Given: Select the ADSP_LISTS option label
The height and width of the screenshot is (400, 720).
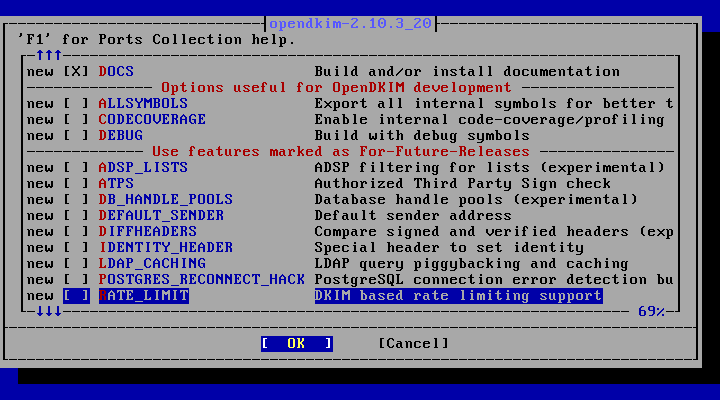Looking at the screenshot, I should [x=143, y=168].
